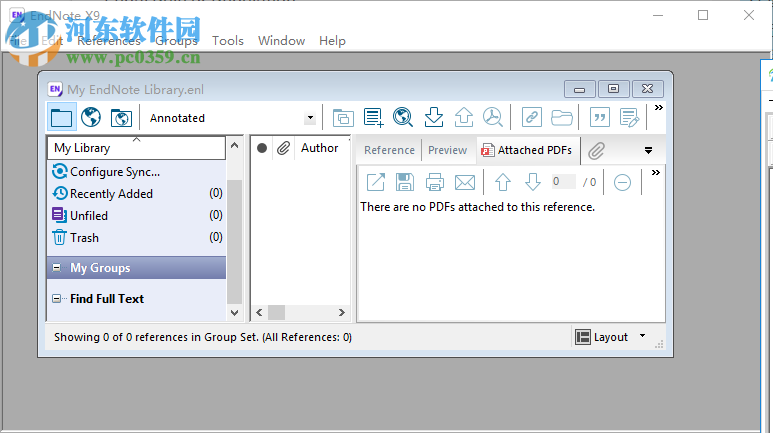Click the zoom out minus icon

coord(622,182)
